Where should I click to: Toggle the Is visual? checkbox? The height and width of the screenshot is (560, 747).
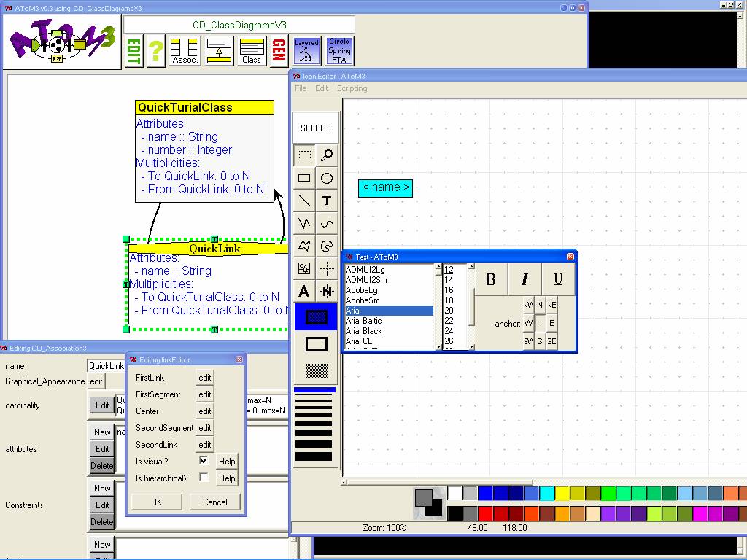(204, 461)
